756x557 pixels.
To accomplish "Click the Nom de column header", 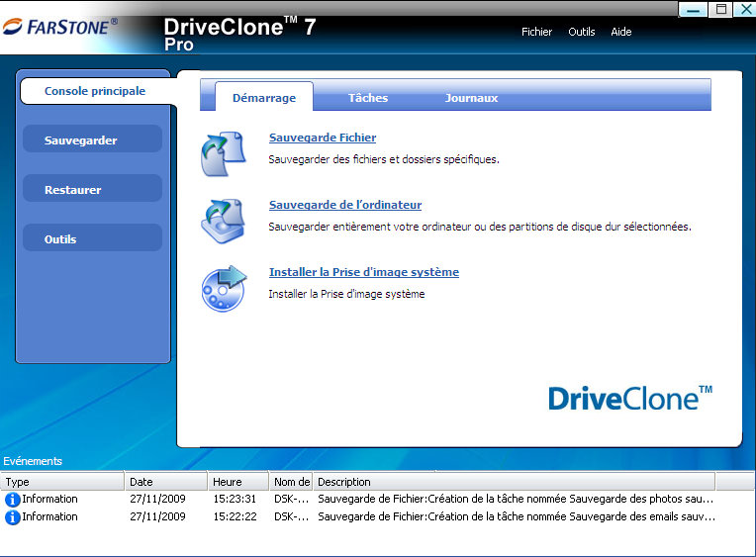I will click(291, 481).
